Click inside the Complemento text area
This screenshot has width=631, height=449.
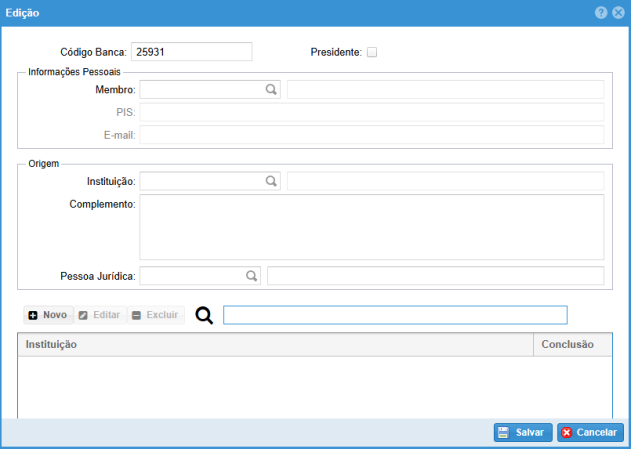[371, 227]
